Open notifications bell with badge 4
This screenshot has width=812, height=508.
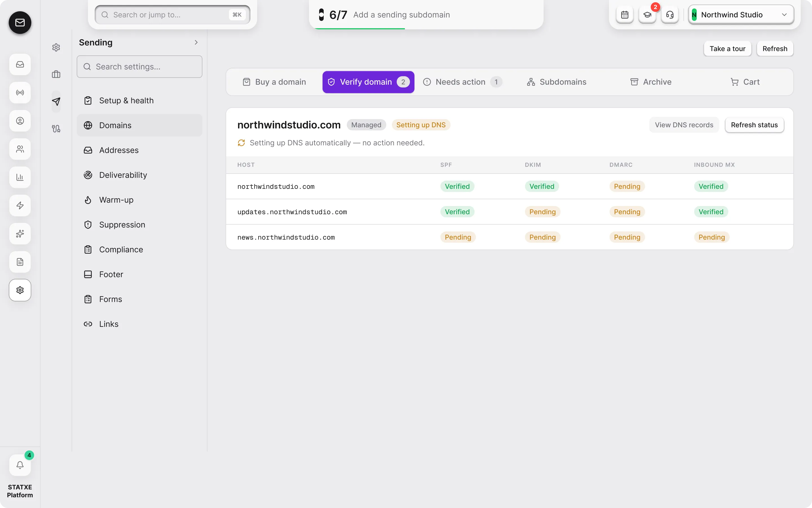coord(20,465)
